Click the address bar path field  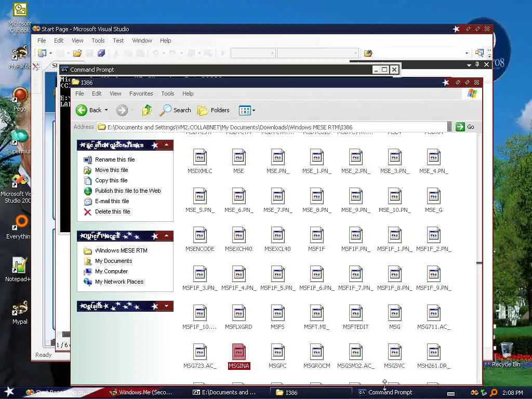272,127
